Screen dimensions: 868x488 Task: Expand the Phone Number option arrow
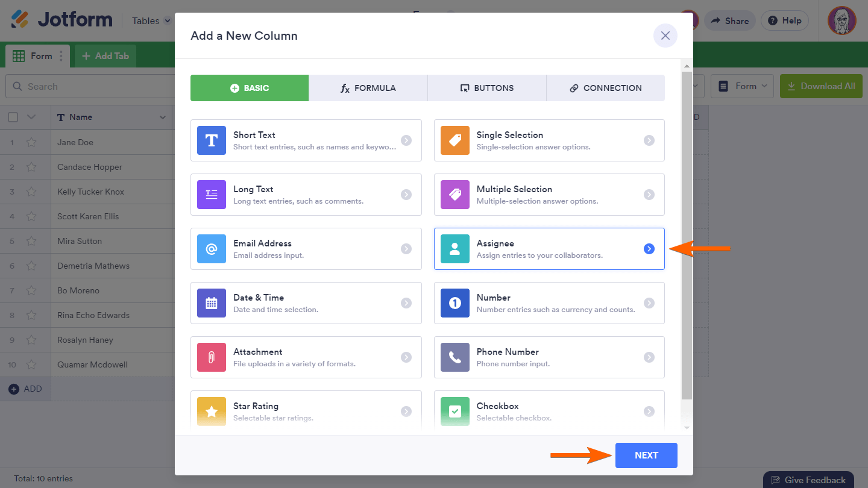(x=649, y=357)
